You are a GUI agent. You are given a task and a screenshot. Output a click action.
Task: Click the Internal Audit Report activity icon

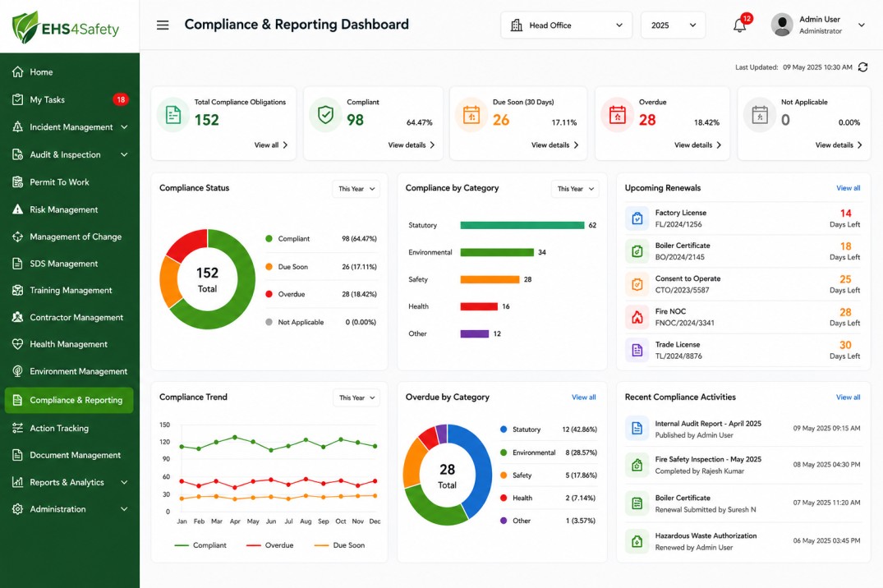click(x=637, y=429)
